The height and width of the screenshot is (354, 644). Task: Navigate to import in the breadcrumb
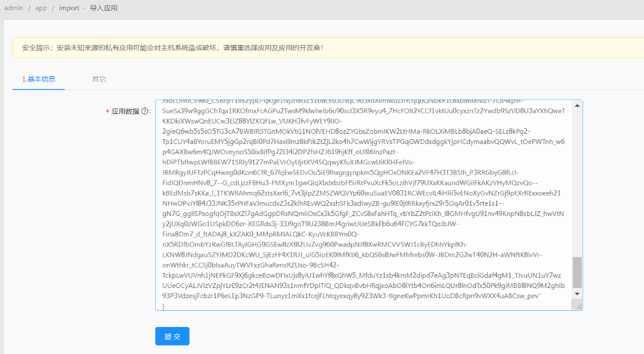click(69, 8)
